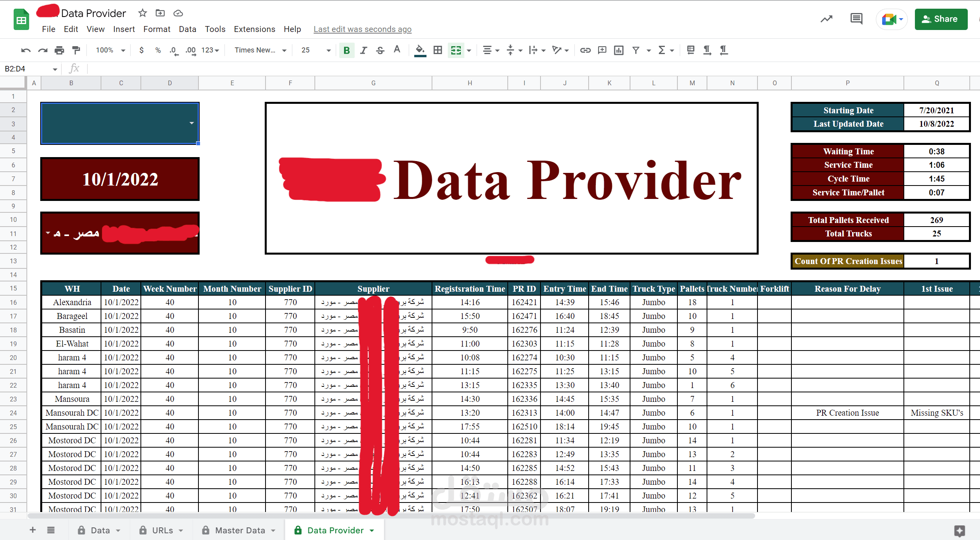Click the insert comment icon

[x=602, y=50]
